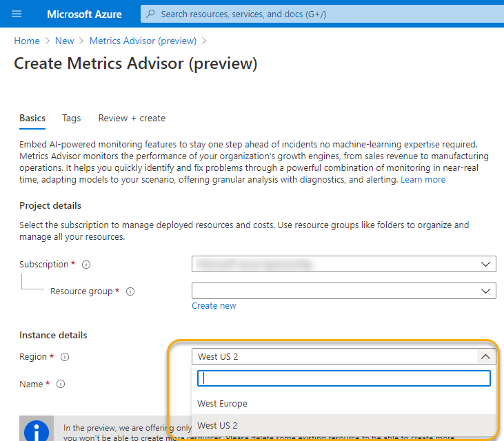Click the Create Metrics Advisor (preview) title
This screenshot has height=441, width=504.
[136, 63]
